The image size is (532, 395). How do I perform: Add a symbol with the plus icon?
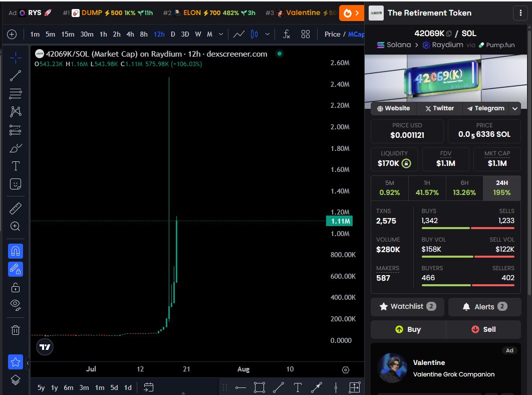[x=12, y=34]
